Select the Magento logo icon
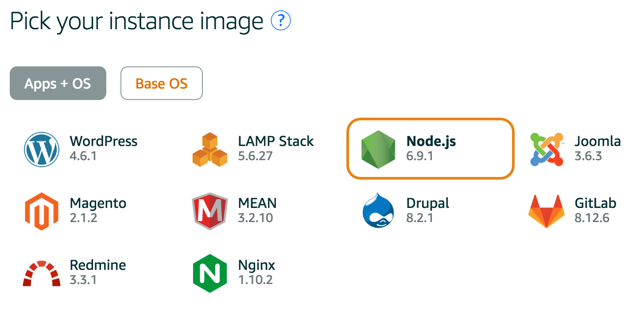Image resolution: width=644 pixels, height=315 pixels. [x=41, y=211]
